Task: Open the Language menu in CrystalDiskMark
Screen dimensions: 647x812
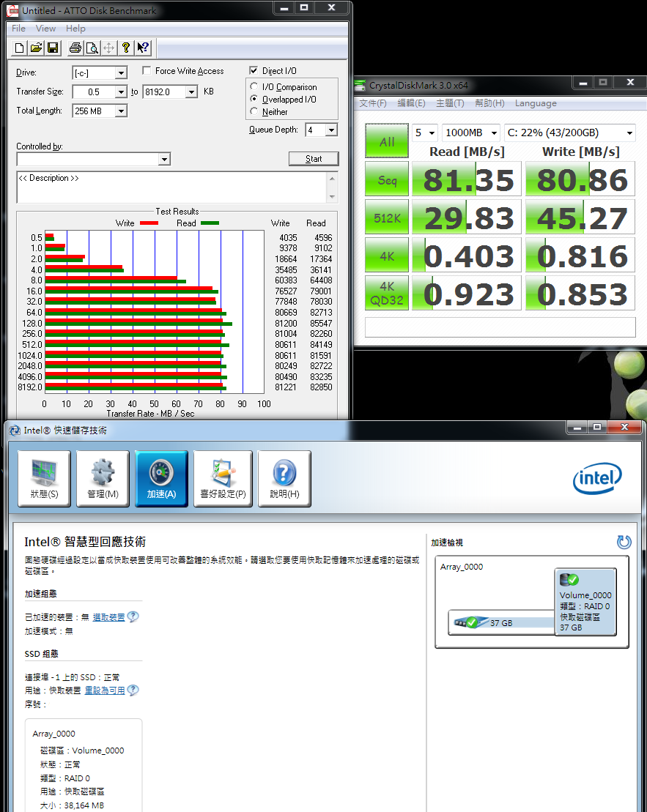Action: (x=536, y=103)
